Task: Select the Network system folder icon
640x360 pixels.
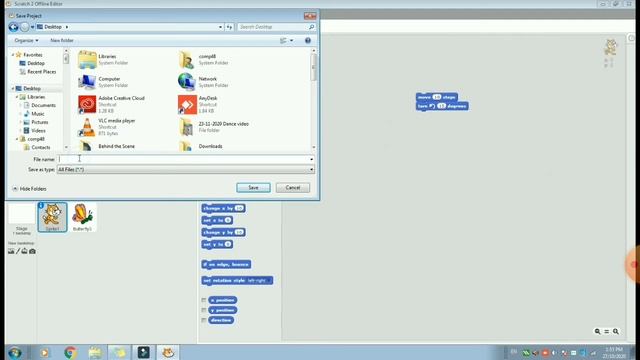Action: click(187, 82)
